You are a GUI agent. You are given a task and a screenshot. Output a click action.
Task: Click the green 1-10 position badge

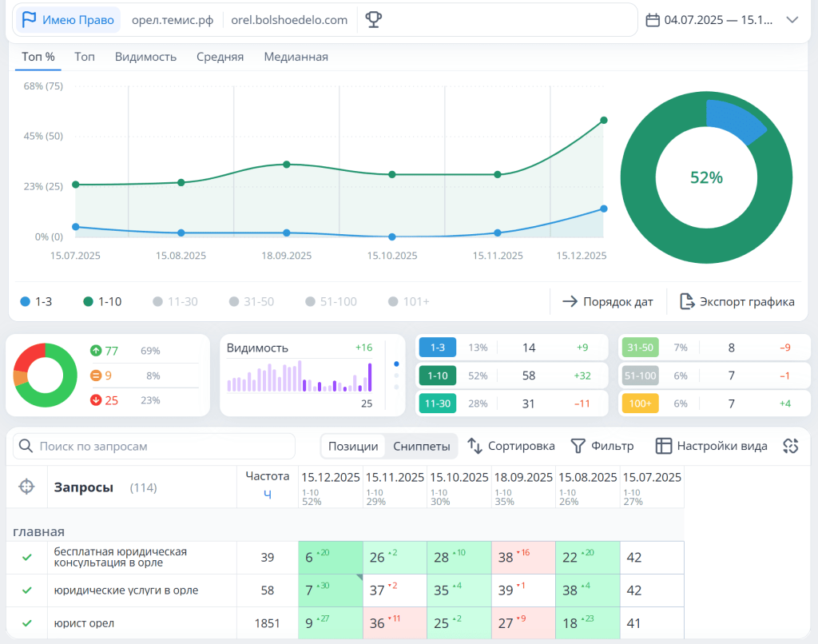click(x=436, y=376)
